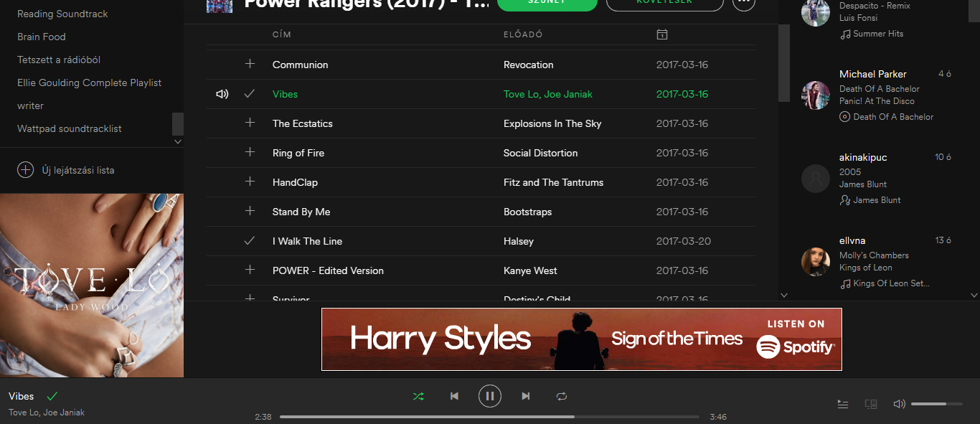980x424 pixels.
Task: Sort tracks by the CÍM column header
Action: (282, 34)
